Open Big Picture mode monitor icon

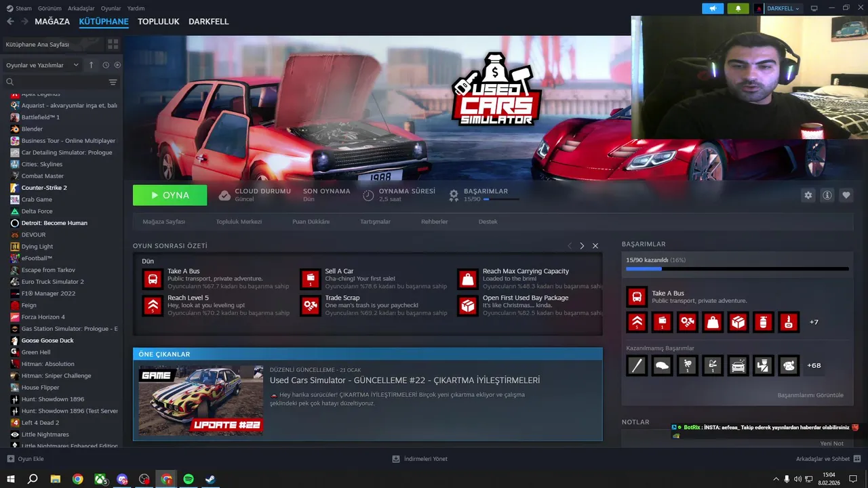814,8
